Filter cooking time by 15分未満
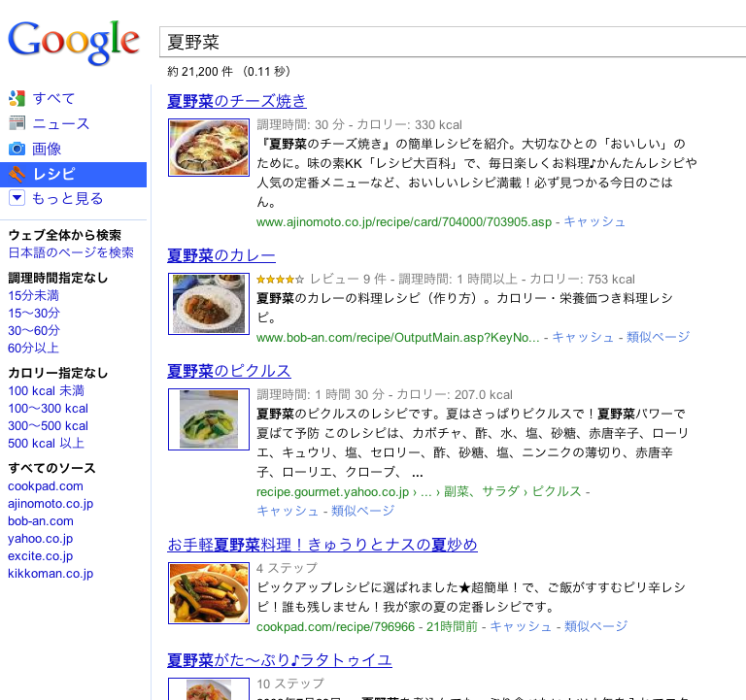The height and width of the screenshot is (700, 746). (33, 296)
